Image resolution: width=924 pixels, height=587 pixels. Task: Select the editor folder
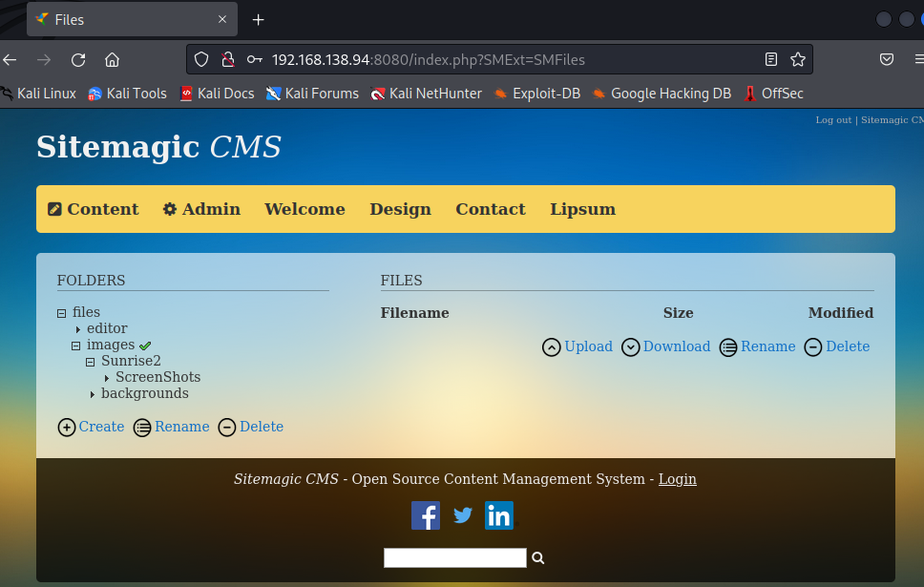click(107, 328)
